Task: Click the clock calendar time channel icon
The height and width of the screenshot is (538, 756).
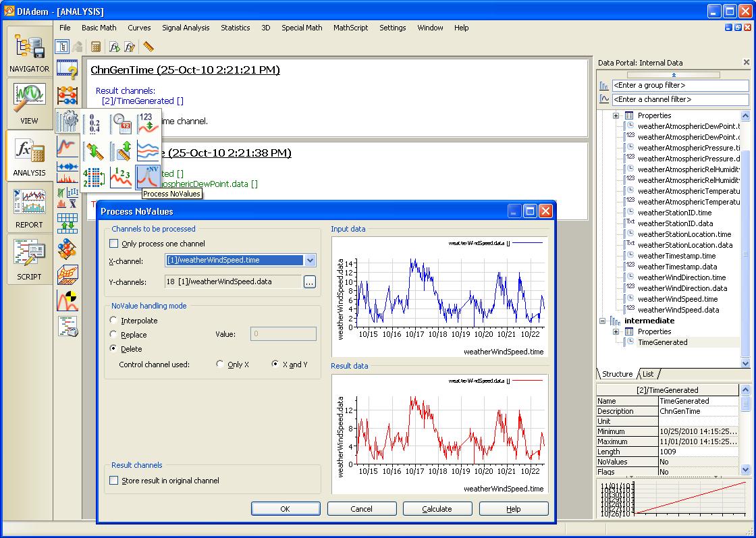Action: [121, 123]
